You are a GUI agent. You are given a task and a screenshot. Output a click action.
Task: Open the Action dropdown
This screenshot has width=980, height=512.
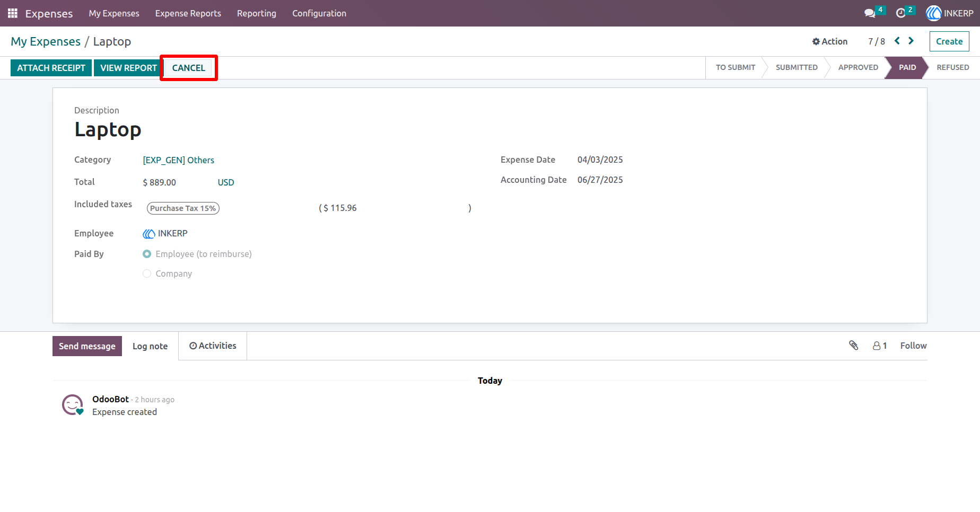[830, 41]
